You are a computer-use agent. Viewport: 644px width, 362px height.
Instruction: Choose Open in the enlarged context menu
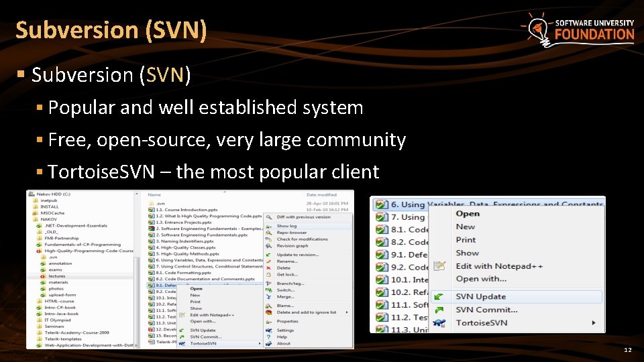point(468,214)
